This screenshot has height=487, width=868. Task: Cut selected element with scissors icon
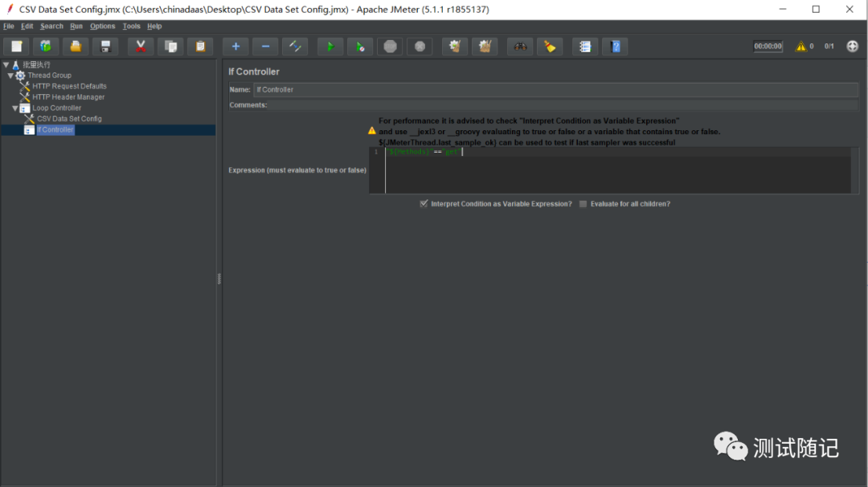point(141,47)
